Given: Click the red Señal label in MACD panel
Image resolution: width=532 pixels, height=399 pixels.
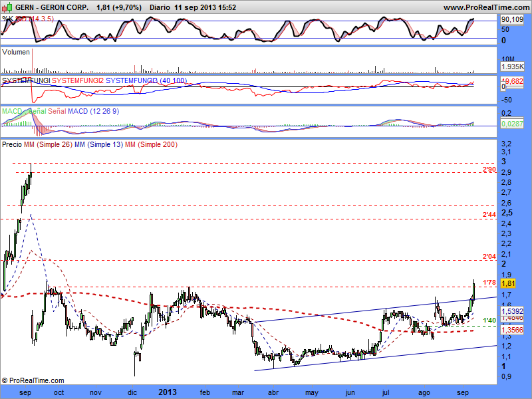Looking at the screenshot, I should (57, 111).
